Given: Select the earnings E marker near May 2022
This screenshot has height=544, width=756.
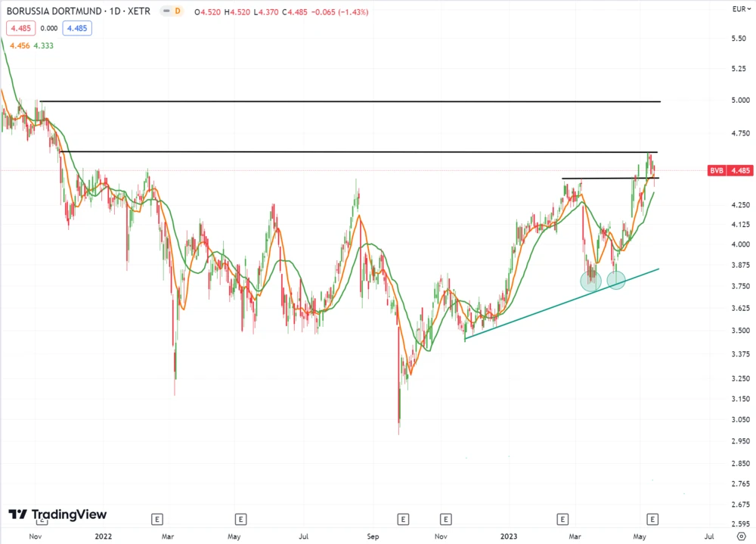Looking at the screenshot, I should 240,519.
